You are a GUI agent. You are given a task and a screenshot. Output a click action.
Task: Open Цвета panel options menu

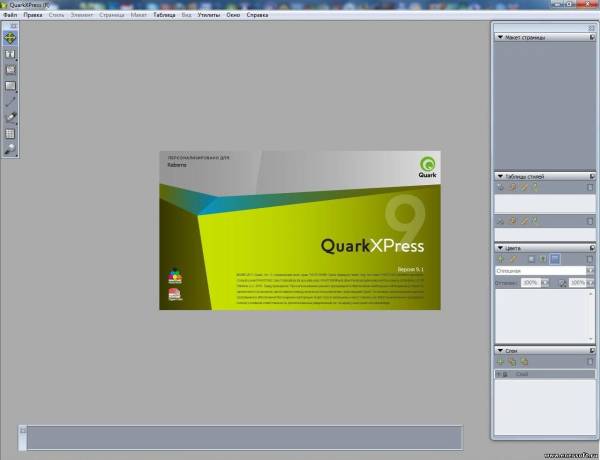pyautogui.click(x=592, y=248)
